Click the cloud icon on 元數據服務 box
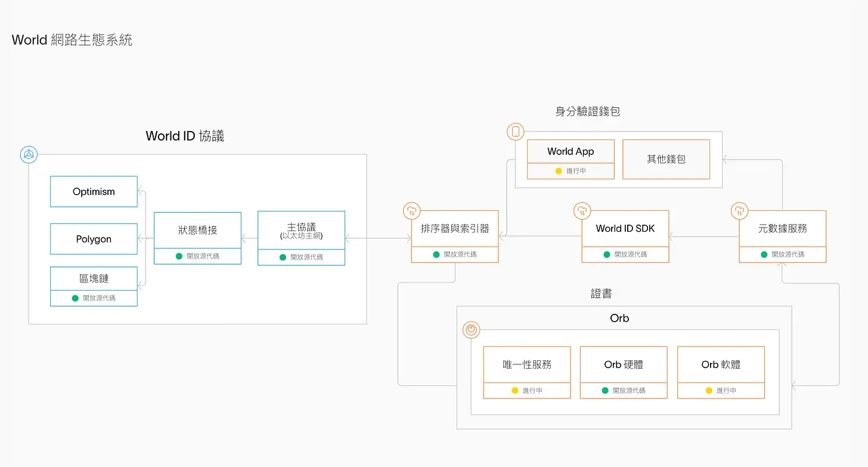 (740, 210)
